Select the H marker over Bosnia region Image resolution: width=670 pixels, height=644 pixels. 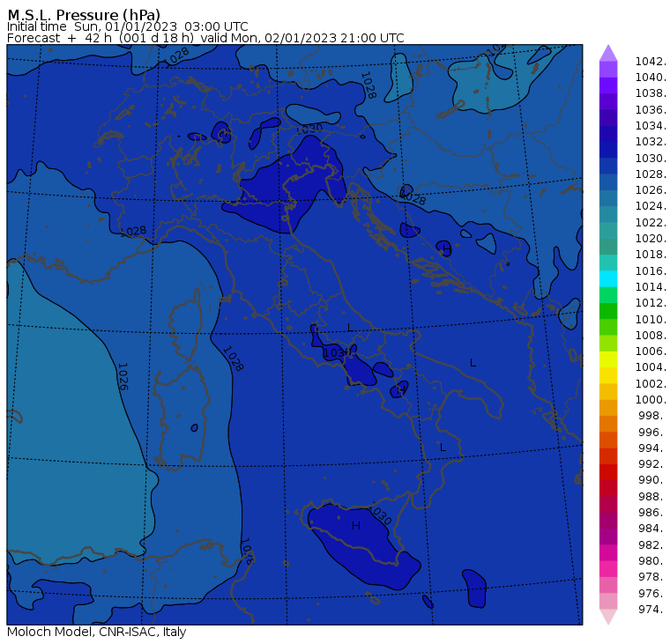(446, 248)
